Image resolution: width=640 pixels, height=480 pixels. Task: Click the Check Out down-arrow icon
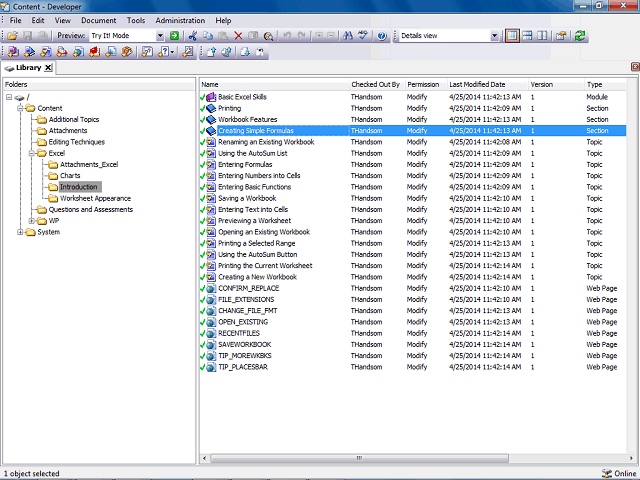pyautogui.click(x=245, y=52)
